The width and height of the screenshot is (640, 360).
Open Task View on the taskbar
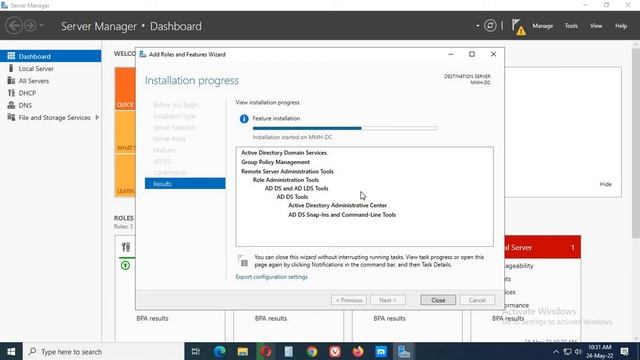196,351
